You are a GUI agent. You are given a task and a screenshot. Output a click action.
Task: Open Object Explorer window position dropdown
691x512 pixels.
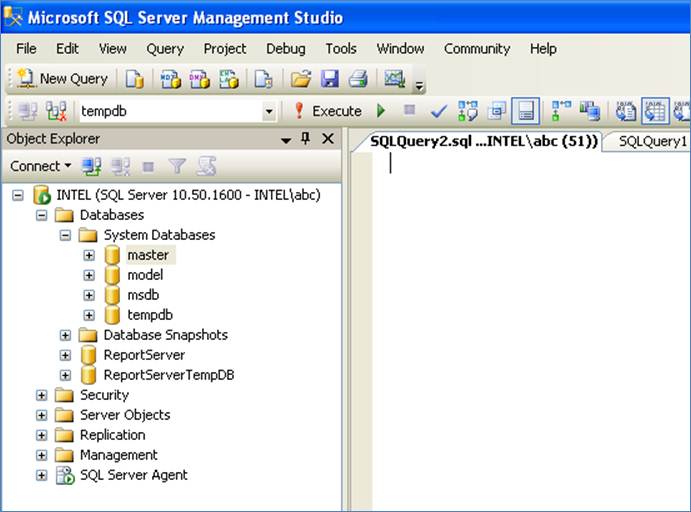[286, 140]
